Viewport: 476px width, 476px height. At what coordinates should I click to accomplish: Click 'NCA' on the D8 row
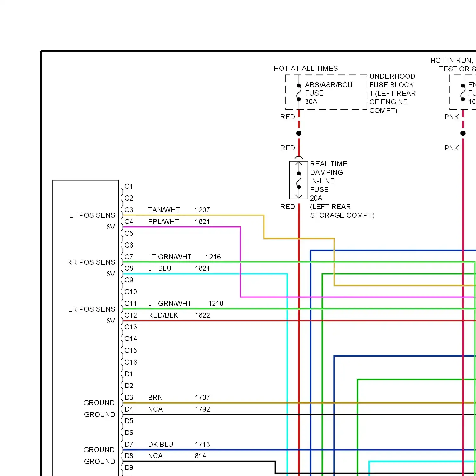155,456
